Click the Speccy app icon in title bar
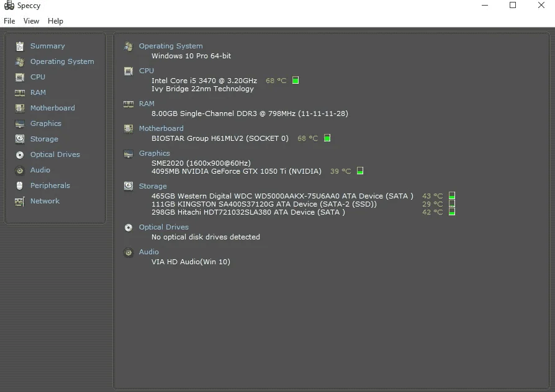The width and height of the screenshot is (555, 392). (x=9, y=6)
